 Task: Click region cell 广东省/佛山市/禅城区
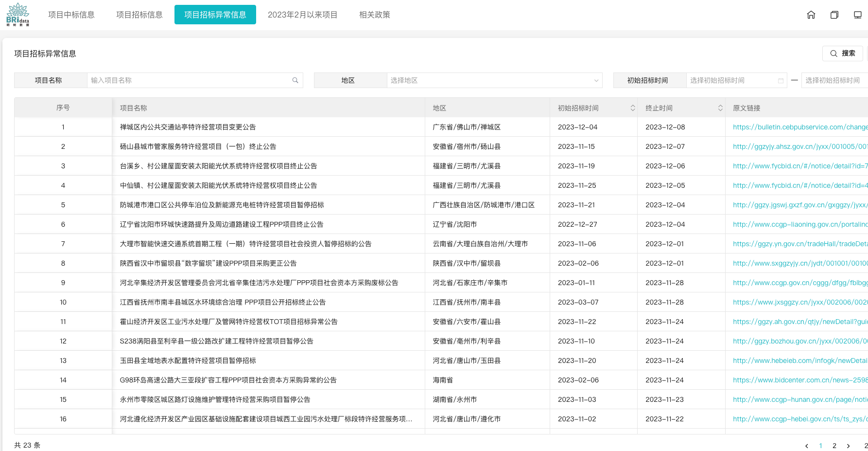(467, 127)
